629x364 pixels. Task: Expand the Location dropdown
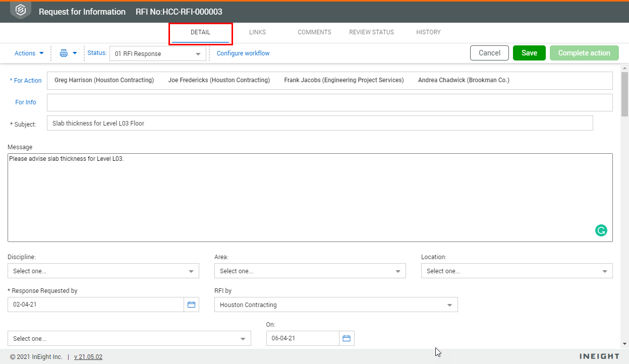pyautogui.click(x=517, y=271)
